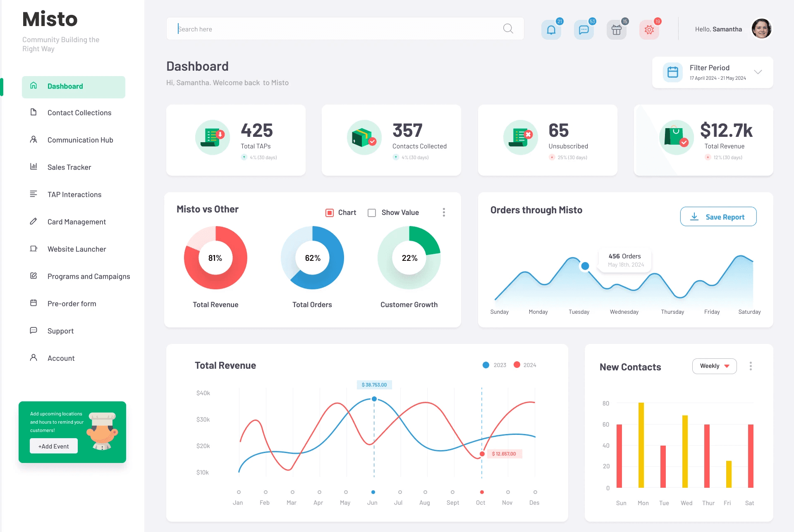
Task: Click the $12.7k Total Revenue value
Action: point(726,130)
